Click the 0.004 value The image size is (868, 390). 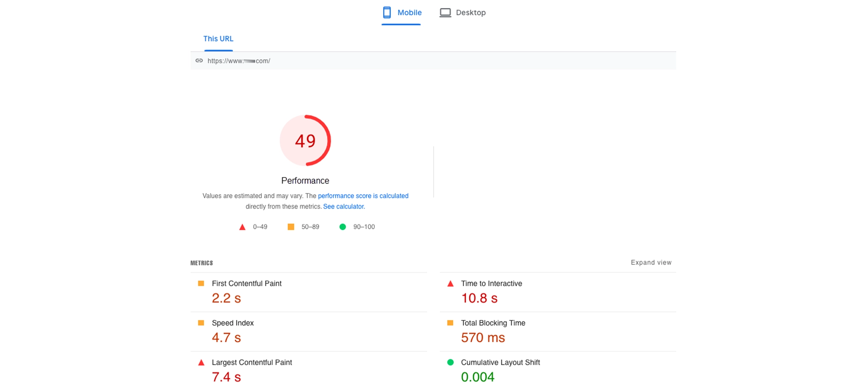478,377
